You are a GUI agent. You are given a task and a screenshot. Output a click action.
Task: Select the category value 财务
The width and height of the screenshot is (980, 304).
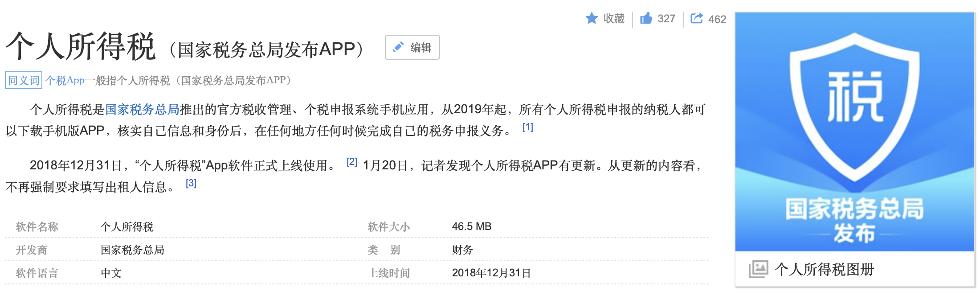462,250
